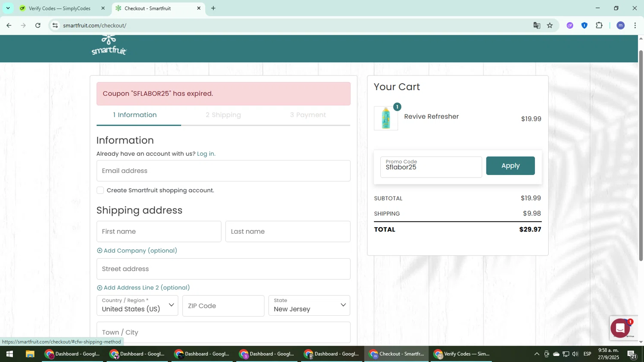Go to the 3 Payment step
The width and height of the screenshot is (644, 362).
coord(308,115)
